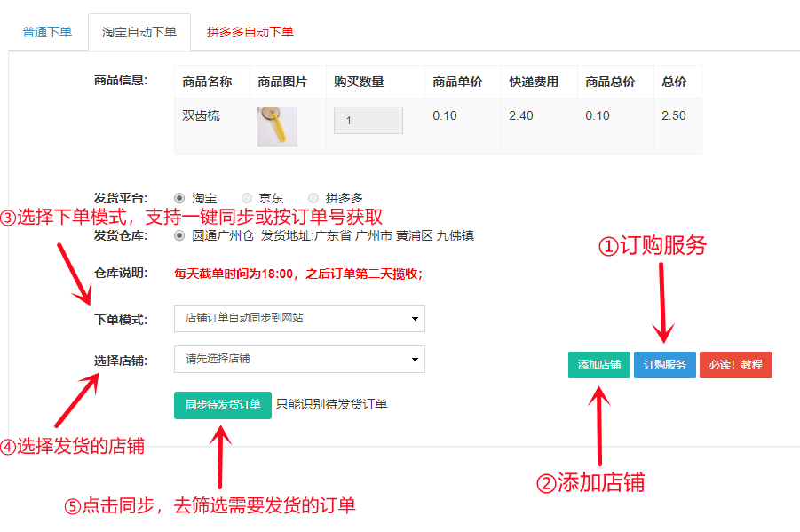
Task: Click the 商品图片 column header
Action: click(282, 82)
